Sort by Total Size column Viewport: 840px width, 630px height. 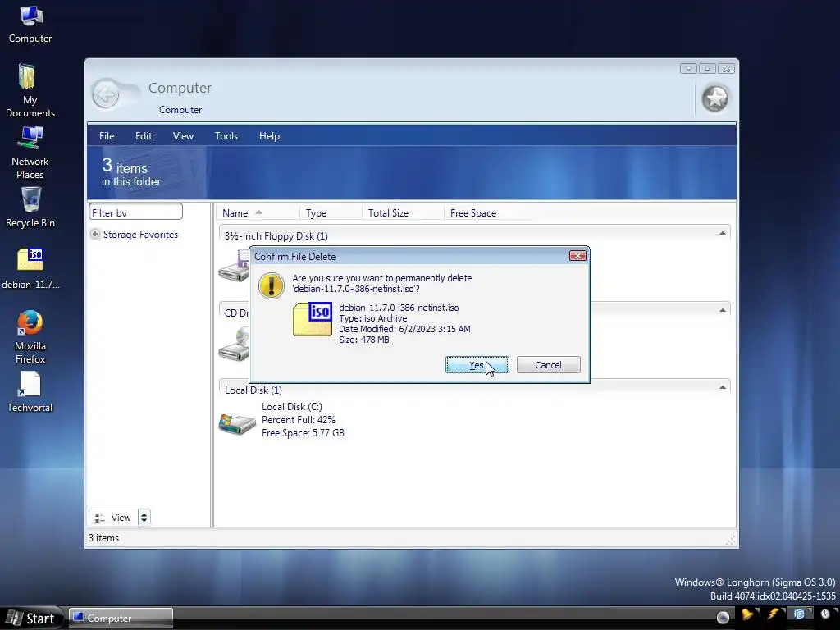pos(403,212)
